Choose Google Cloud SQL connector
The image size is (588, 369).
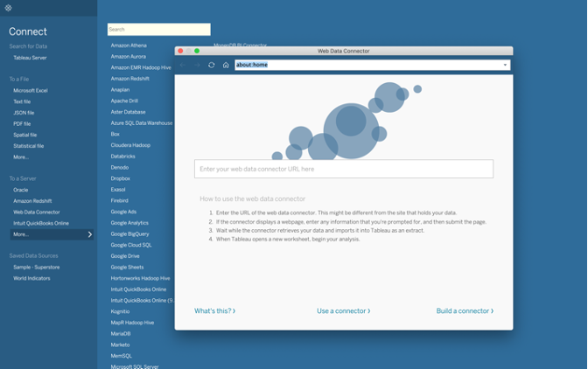(x=131, y=245)
